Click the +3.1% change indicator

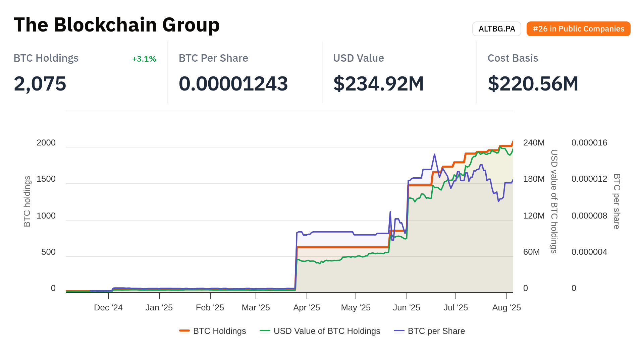[x=144, y=59]
